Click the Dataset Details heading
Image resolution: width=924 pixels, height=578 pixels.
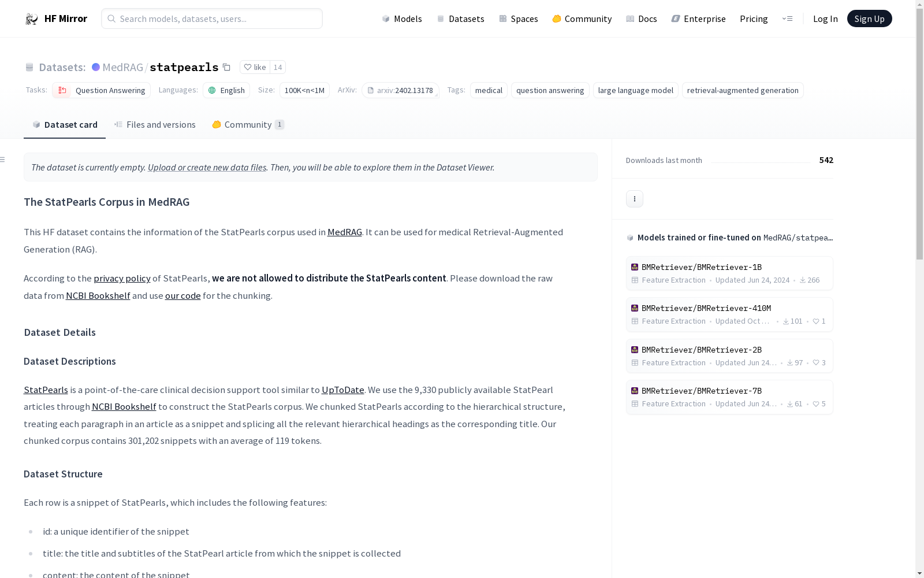click(x=59, y=332)
